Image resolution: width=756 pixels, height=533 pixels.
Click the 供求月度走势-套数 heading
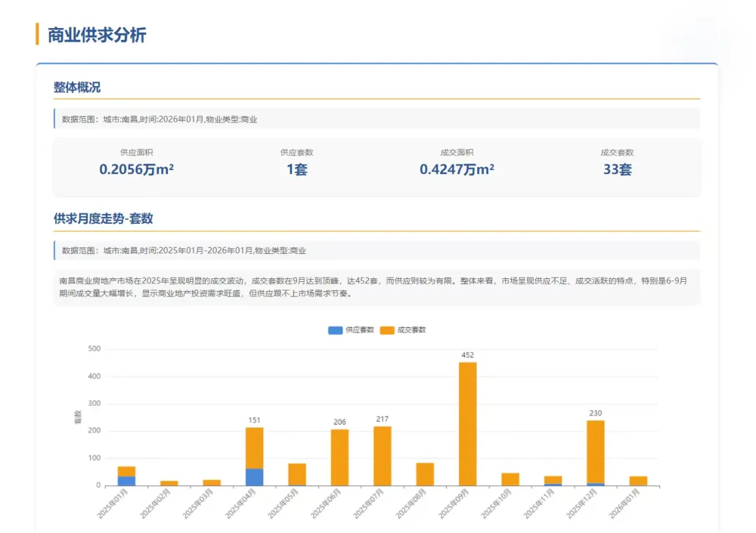tap(103, 218)
